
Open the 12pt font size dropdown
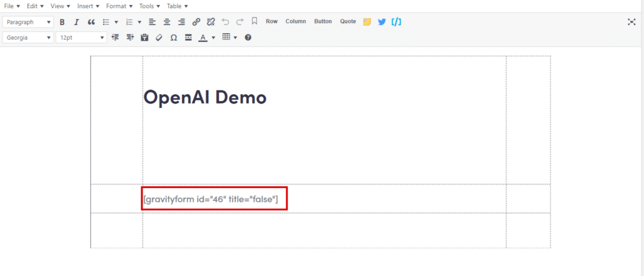click(x=81, y=37)
